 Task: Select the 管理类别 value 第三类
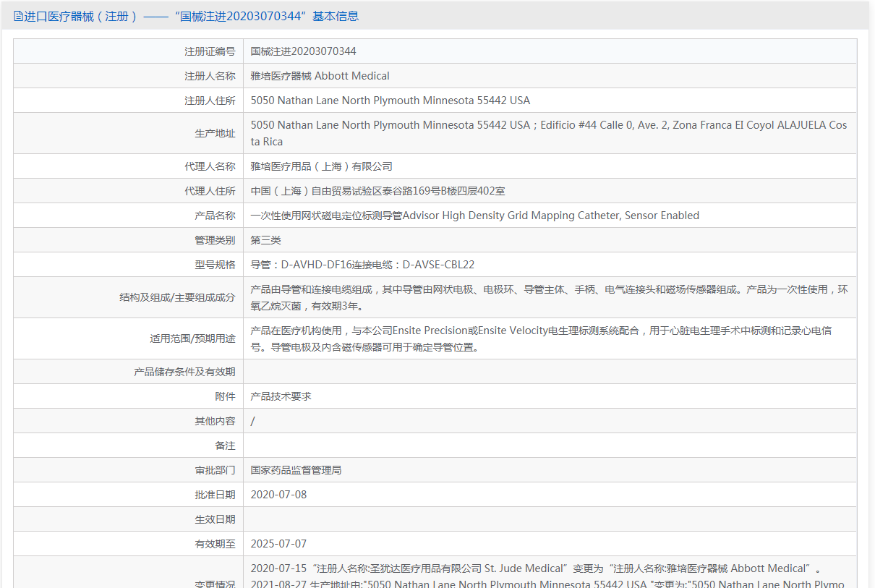265,240
